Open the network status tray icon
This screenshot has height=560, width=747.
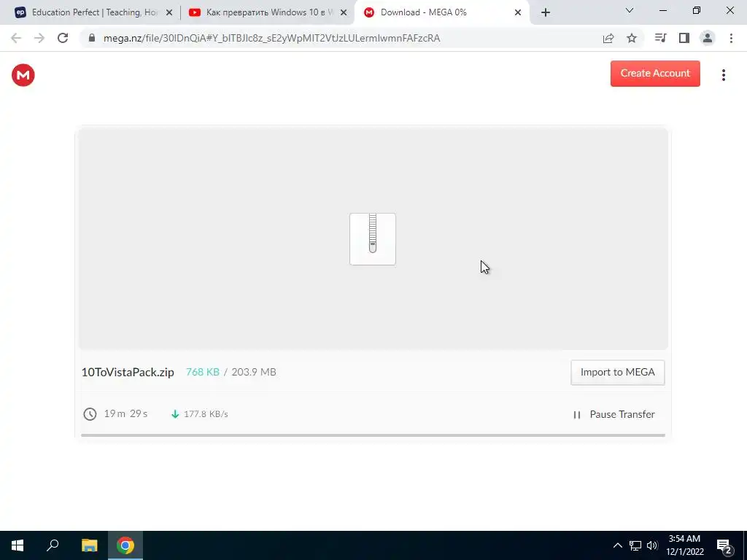[x=635, y=545]
